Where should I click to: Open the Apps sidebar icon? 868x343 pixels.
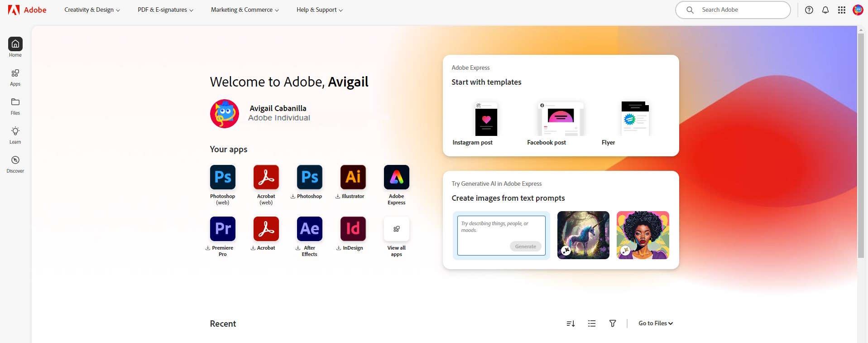point(15,73)
